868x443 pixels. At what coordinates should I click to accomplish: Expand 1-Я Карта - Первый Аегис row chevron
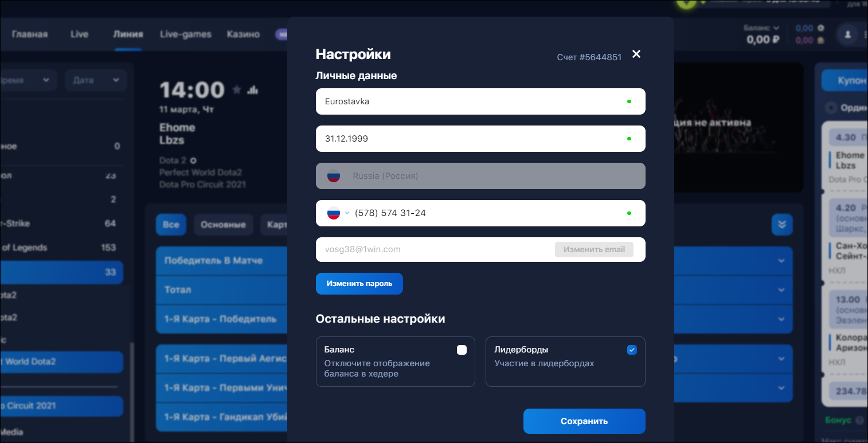tap(781, 359)
